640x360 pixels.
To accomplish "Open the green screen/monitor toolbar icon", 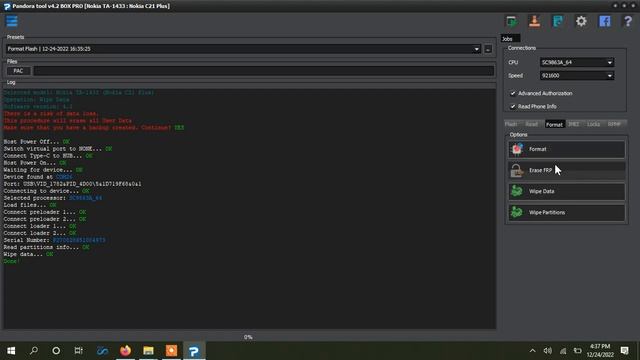I will point(511,21).
